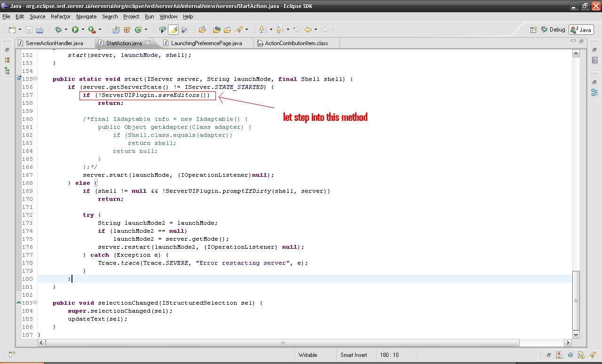Open the Refactor menu
Image resolution: width=602 pixels, height=364 pixels.
[x=61, y=16]
